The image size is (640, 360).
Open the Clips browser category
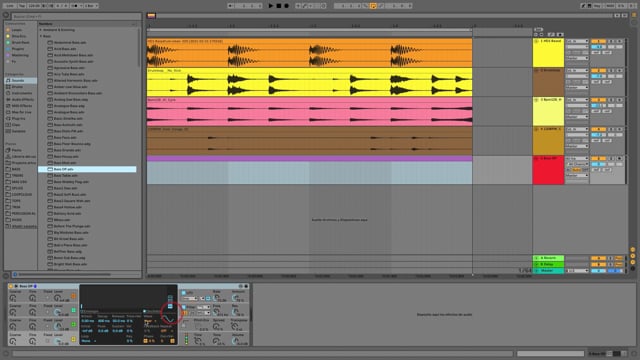coord(20,125)
